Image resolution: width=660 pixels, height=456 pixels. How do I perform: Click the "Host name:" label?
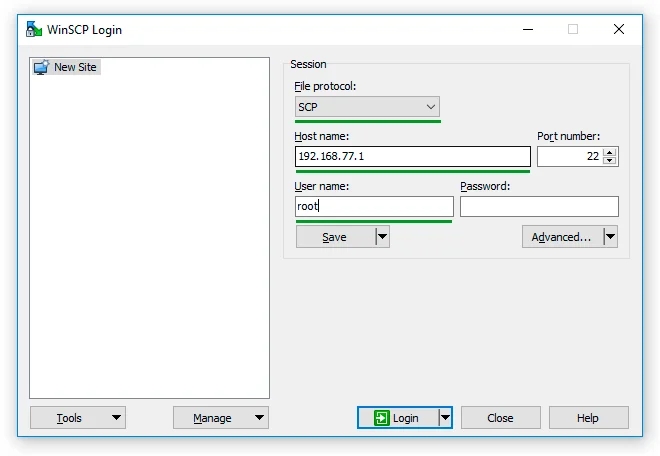322,136
